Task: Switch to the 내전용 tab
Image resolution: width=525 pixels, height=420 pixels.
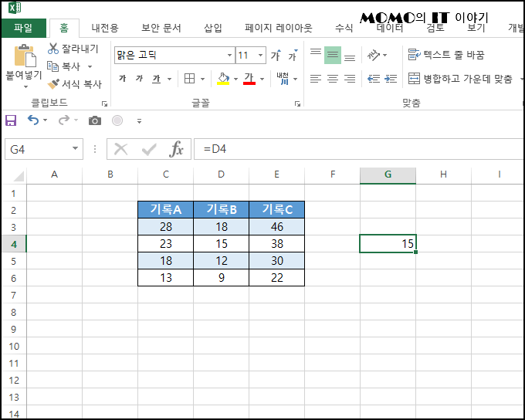Action: pyautogui.click(x=105, y=28)
